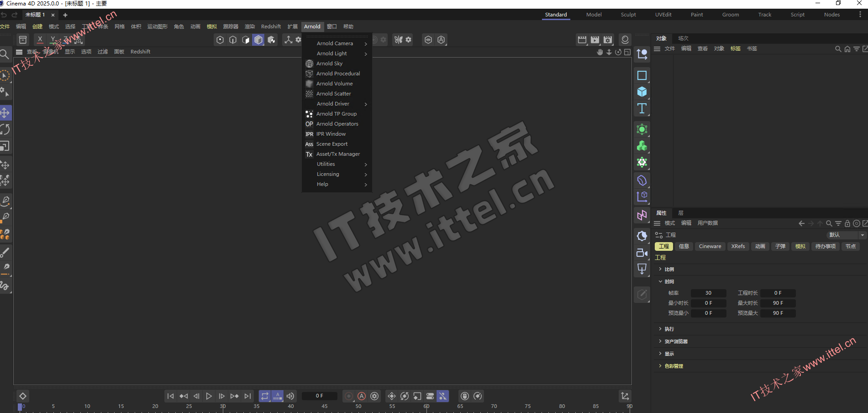This screenshot has width=868, height=413.
Task: Select the XRefs tab
Action: (x=738, y=246)
